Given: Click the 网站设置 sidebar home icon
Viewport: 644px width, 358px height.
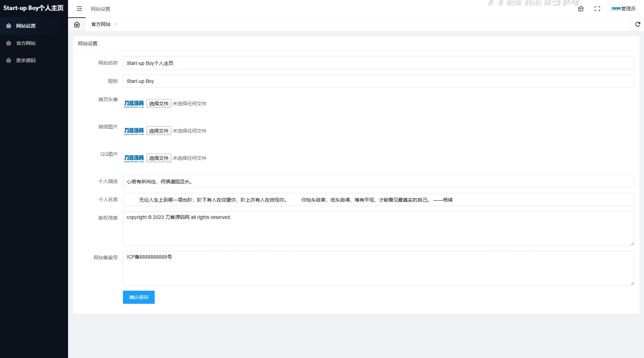Looking at the screenshot, I should point(9,26).
